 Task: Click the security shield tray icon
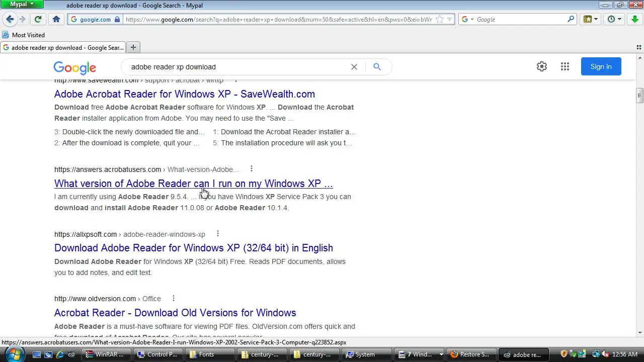click(x=564, y=354)
